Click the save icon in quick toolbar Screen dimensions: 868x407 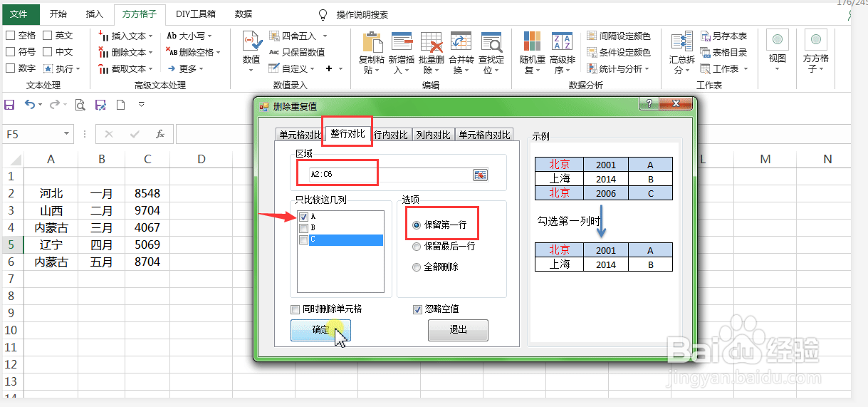[9, 105]
